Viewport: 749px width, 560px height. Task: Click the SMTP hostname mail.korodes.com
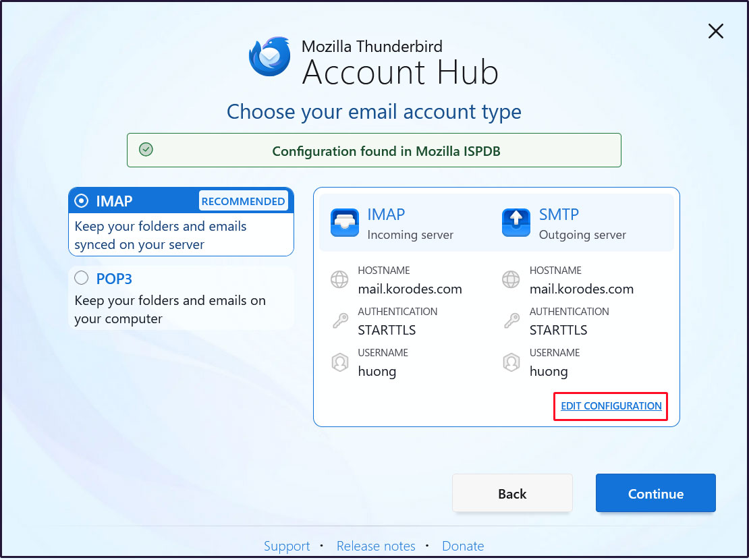[582, 289]
